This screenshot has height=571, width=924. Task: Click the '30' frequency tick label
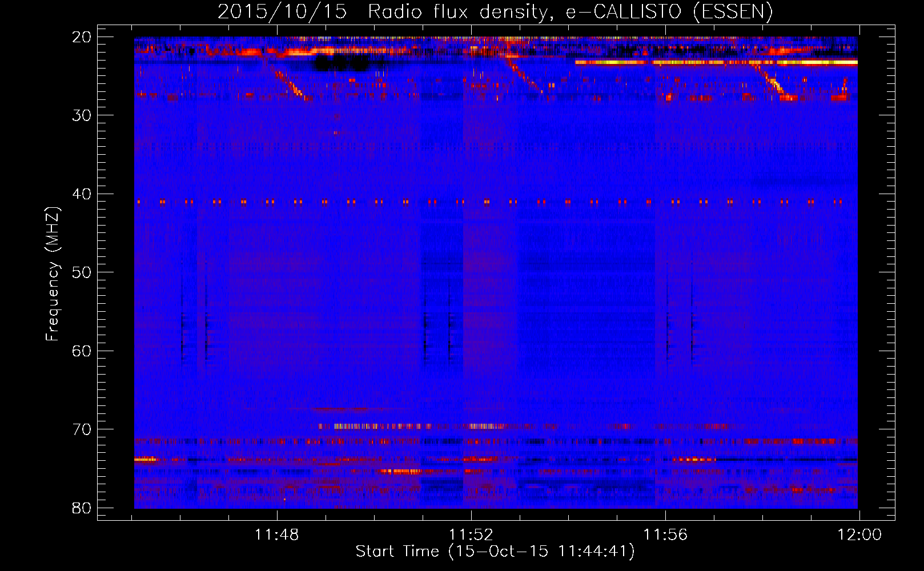coord(82,115)
